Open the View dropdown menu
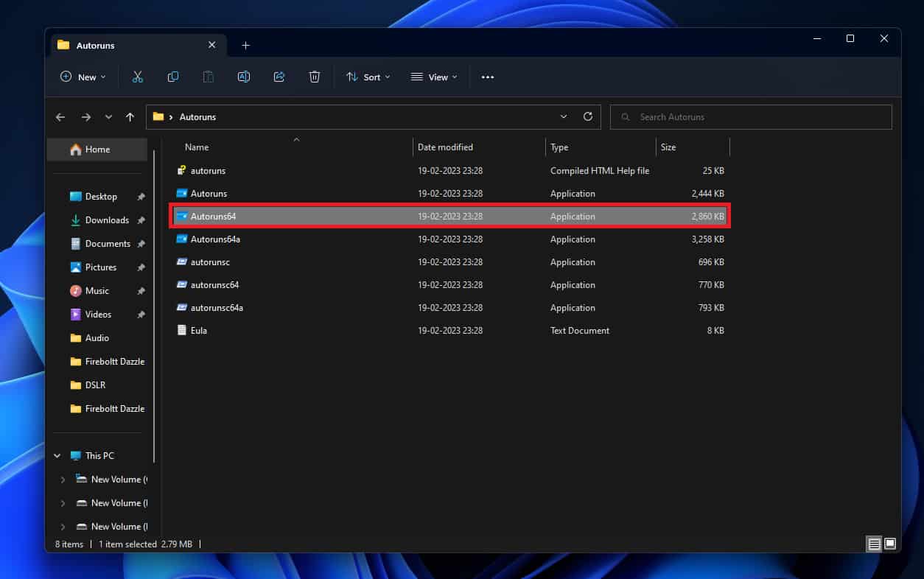924x579 pixels. click(434, 77)
